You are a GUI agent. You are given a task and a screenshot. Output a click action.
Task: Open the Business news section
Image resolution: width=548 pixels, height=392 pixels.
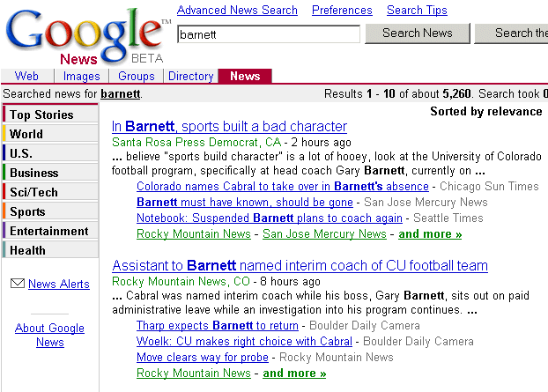click(50, 173)
